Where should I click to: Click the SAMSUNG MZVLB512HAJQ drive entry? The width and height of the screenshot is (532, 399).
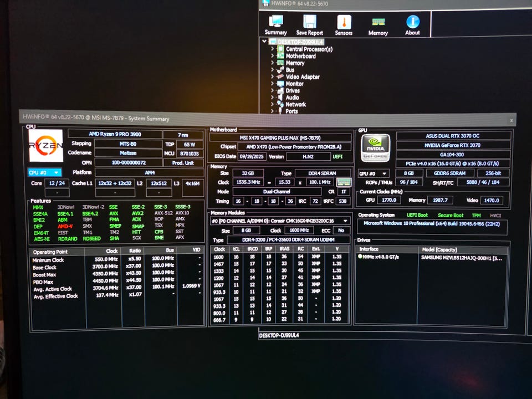(462, 258)
